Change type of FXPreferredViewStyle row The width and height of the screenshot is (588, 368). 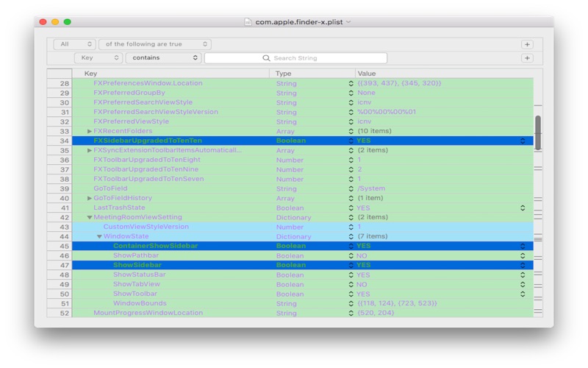351,121
